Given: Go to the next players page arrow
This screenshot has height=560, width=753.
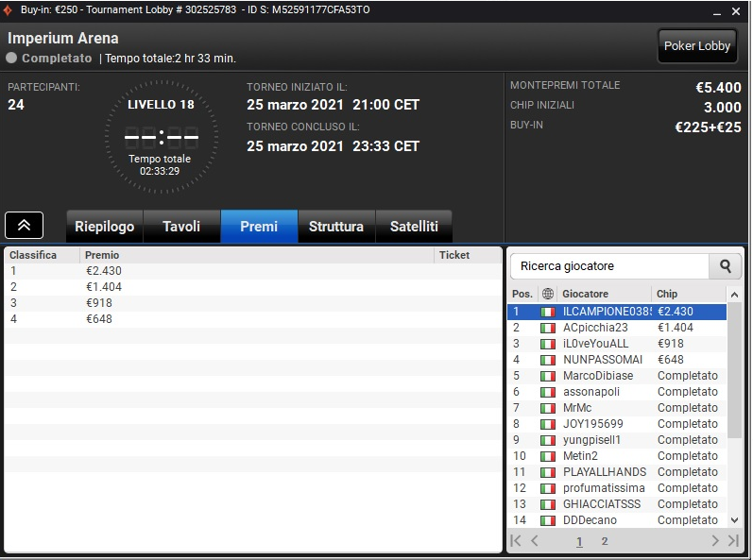Looking at the screenshot, I should point(715,541).
